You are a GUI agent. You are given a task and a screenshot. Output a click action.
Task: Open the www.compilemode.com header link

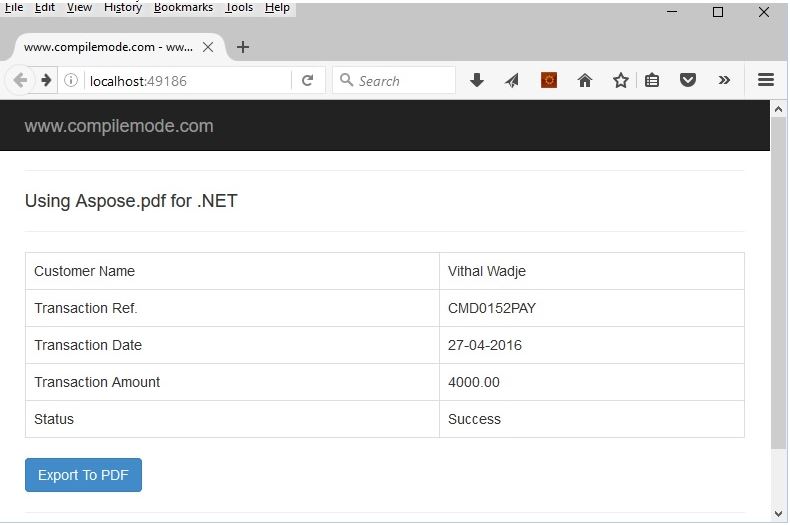click(119, 126)
